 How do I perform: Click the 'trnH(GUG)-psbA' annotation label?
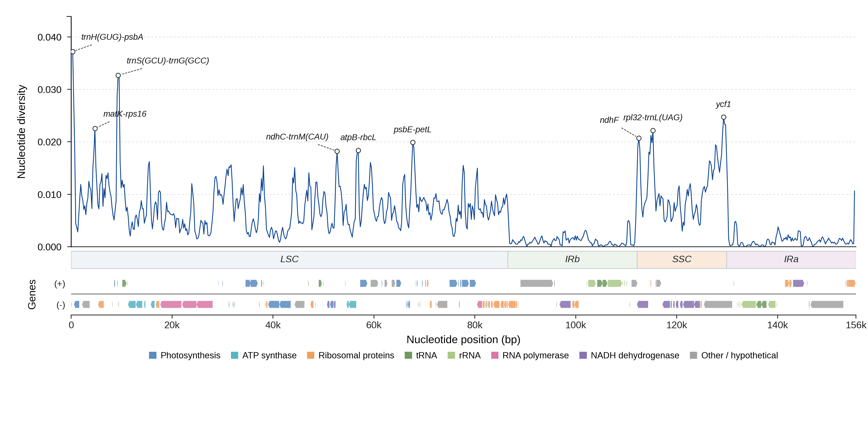click(x=112, y=37)
